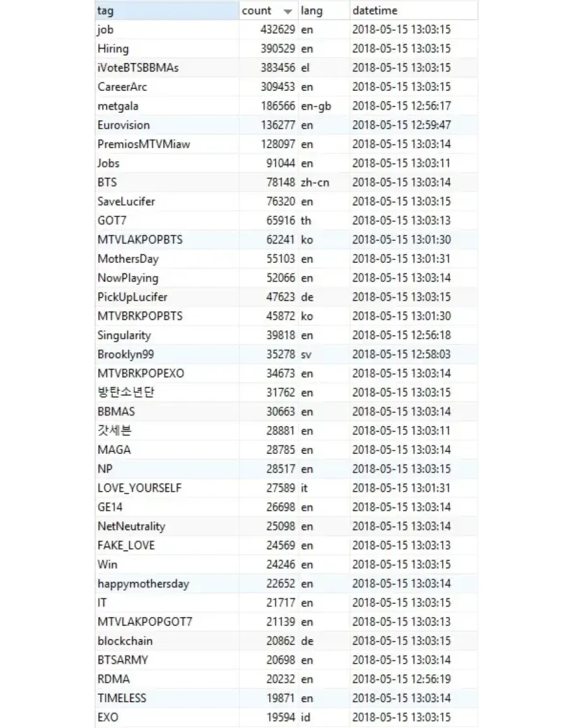Screen dimensions: 574x728
Task: Select count value 432629 for job
Action: 278,30
